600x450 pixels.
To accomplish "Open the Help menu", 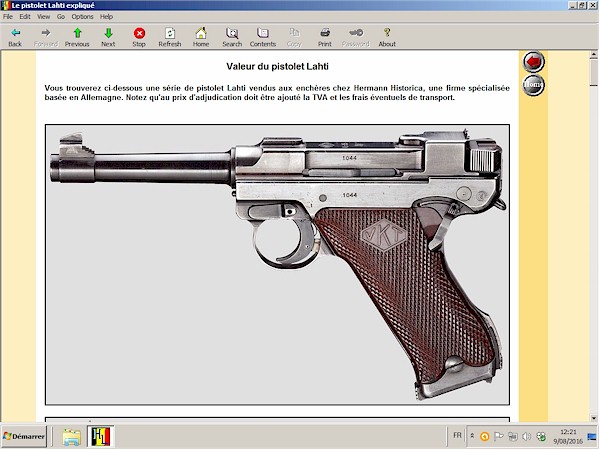I will [106, 16].
